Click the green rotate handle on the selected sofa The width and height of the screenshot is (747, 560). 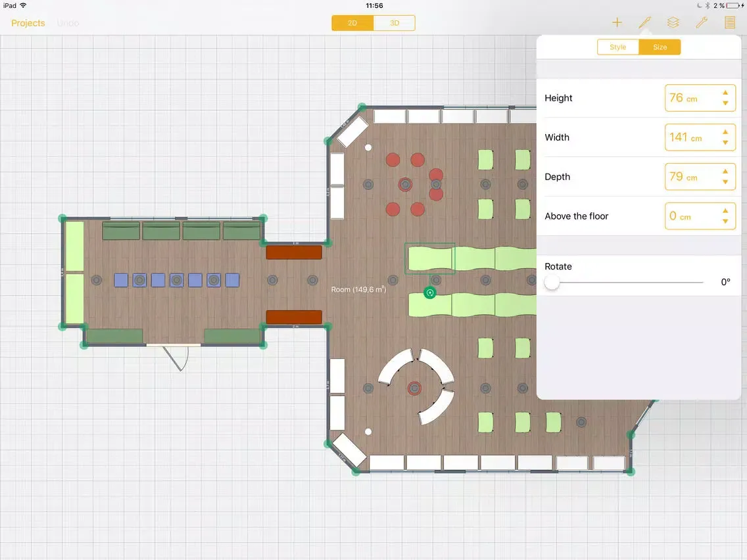coord(429,293)
